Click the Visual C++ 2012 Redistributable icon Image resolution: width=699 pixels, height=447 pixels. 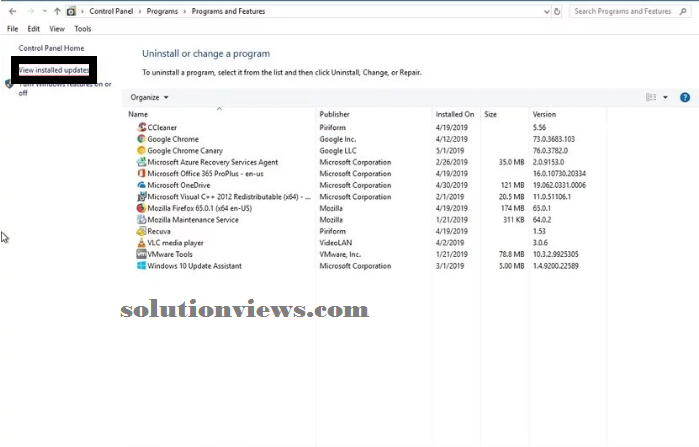(x=141, y=197)
